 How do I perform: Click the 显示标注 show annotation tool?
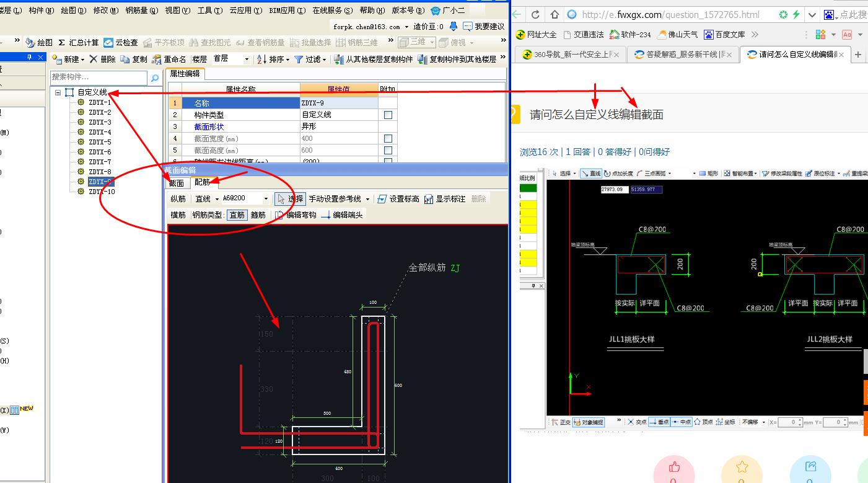point(445,199)
